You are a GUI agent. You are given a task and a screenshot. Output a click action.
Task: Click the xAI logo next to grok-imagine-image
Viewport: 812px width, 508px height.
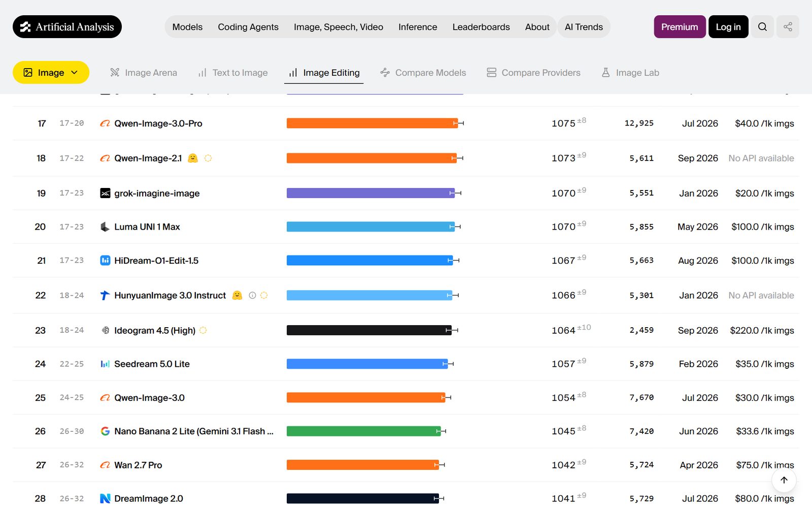(x=105, y=193)
